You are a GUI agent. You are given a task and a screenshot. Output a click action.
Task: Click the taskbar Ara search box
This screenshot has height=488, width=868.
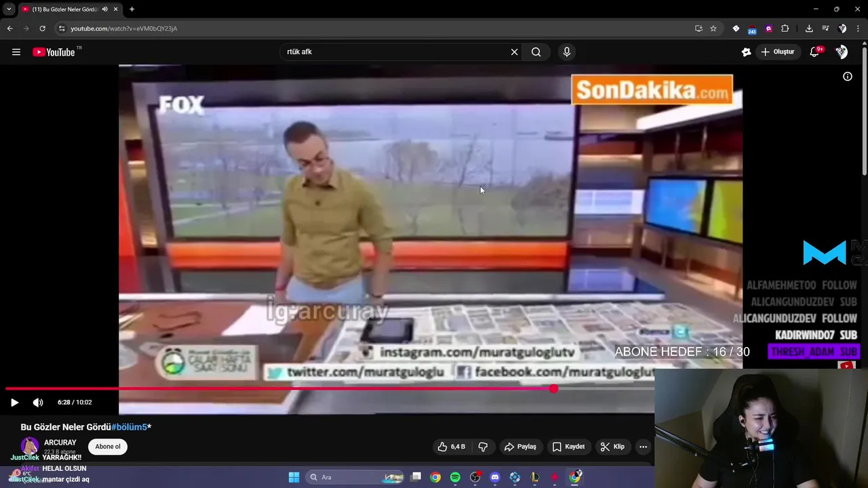coord(355,477)
